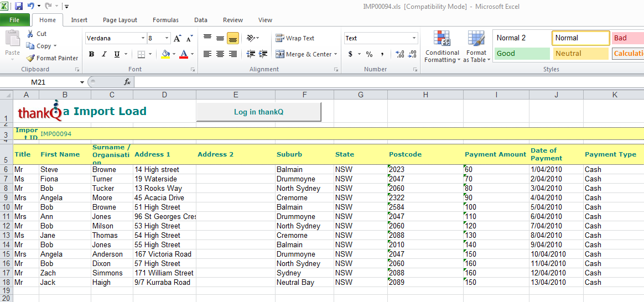
Task: Open the File tab
Action: click(x=14, y=20)
